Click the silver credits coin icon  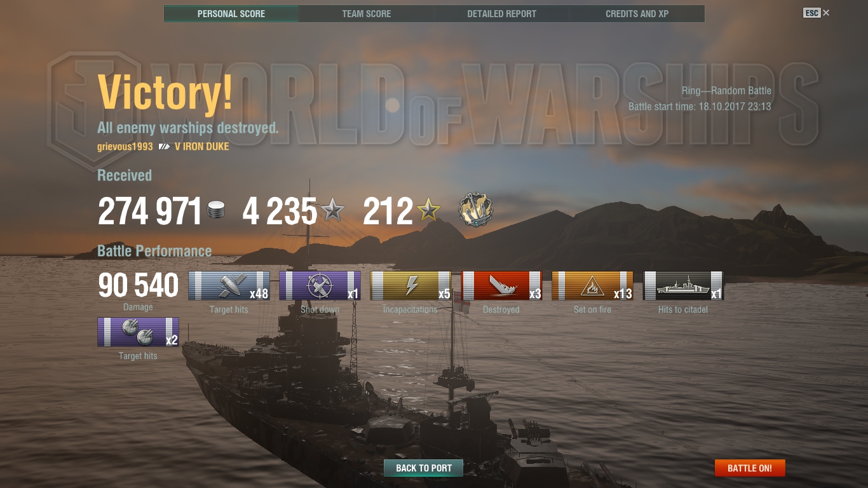click(x=216, y=210)
